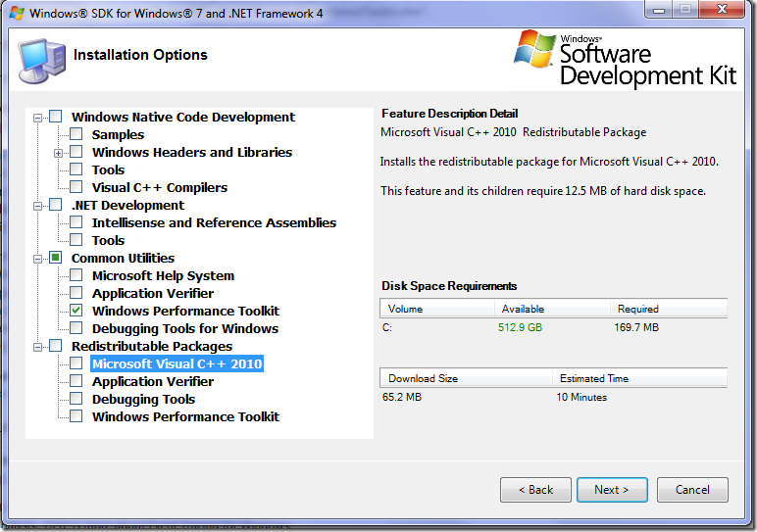Check the Tools checkbox under .NET Development
The width and height of the screenshot is (757, 532).
[x=76, y=240]
